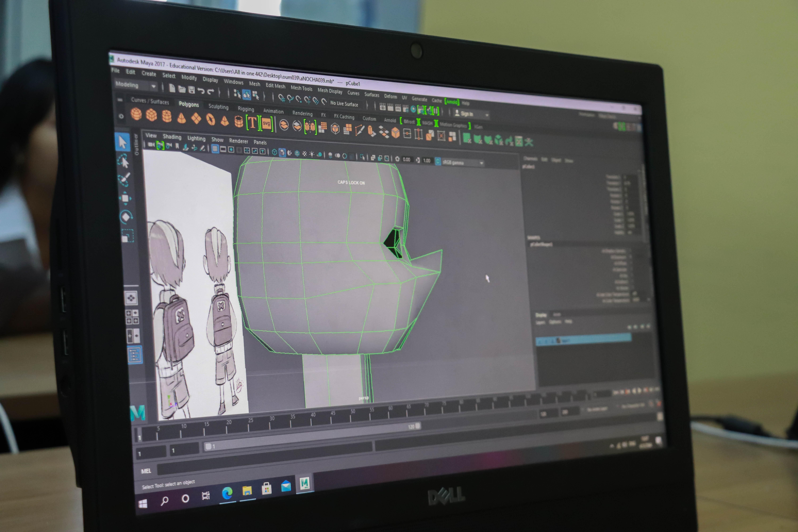Click the single-pane layout button in toolbox

(131, 298)
